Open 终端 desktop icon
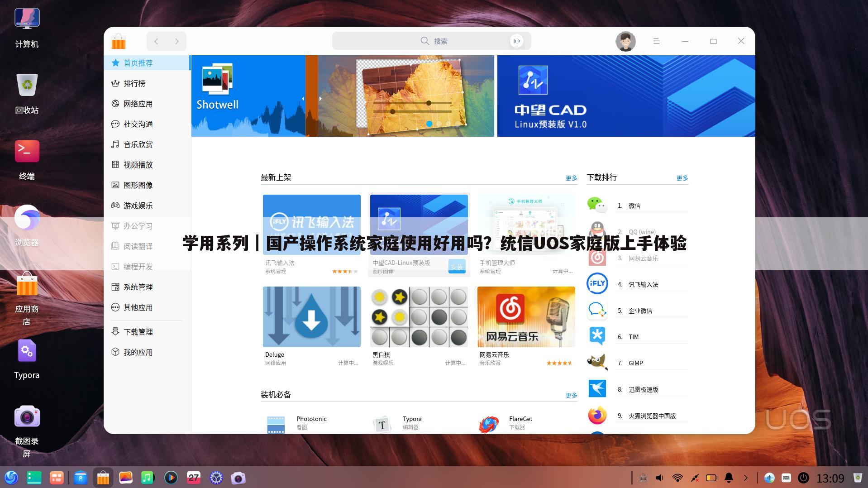This screenshot has width=868, height=488. click(x=27, y=160)
